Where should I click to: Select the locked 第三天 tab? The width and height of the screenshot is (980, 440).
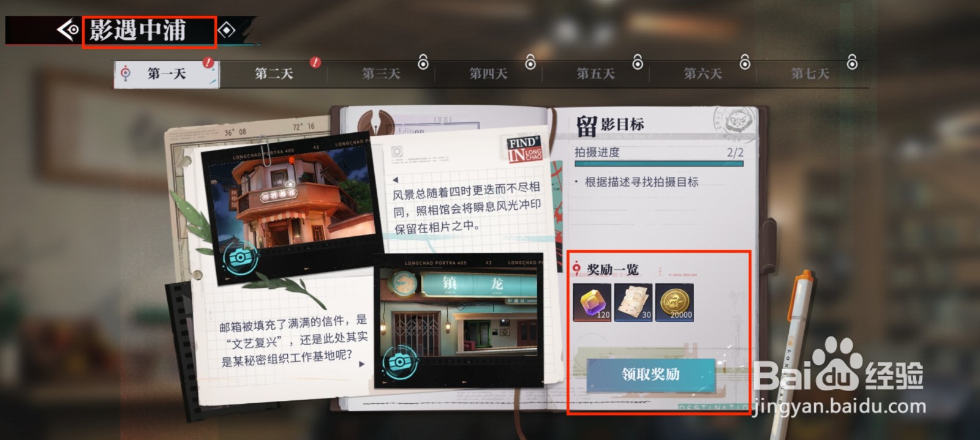pos(381,74)
